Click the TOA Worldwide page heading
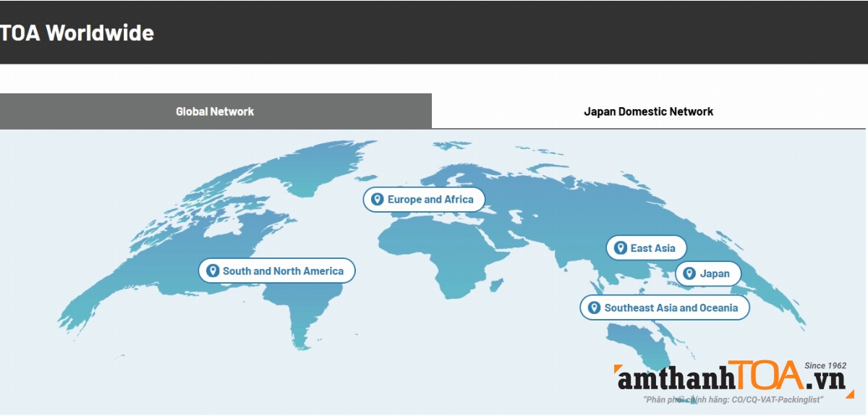This screenshot has height=416, width=868. [77, 33]
